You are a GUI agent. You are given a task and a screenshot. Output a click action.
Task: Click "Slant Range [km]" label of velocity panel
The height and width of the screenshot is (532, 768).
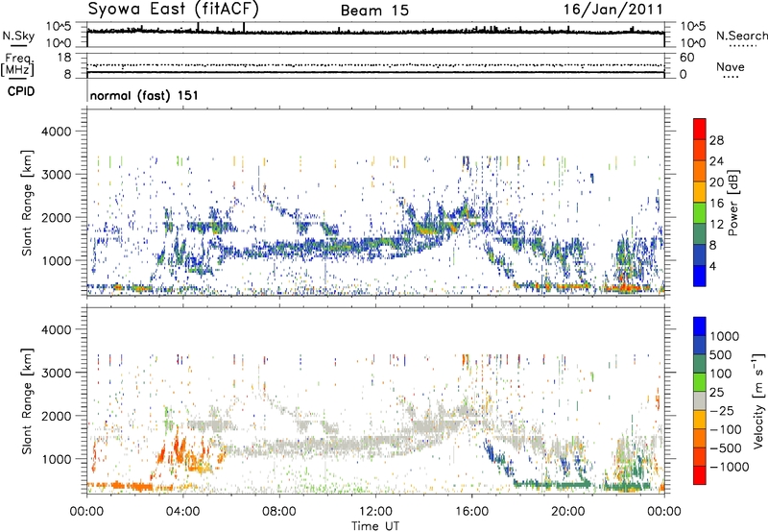coord(27,400)
